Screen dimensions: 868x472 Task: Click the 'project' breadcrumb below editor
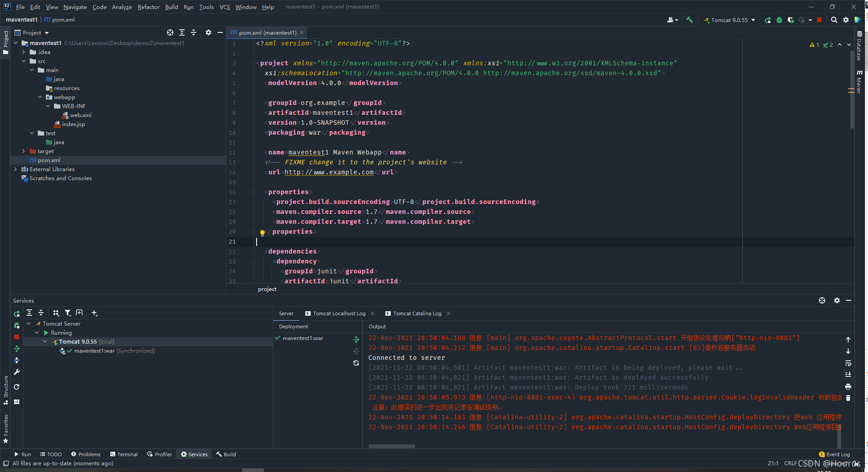(x=267, y=289)
